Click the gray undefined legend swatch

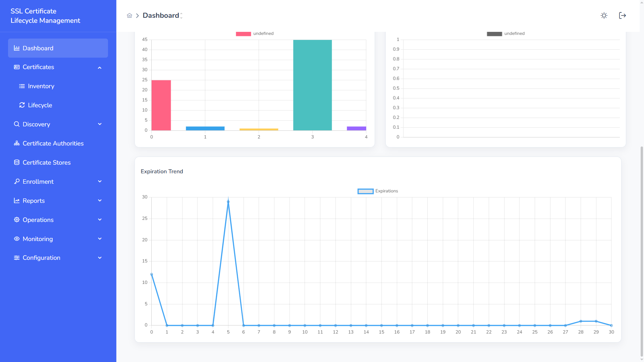(x=494, y=34)
